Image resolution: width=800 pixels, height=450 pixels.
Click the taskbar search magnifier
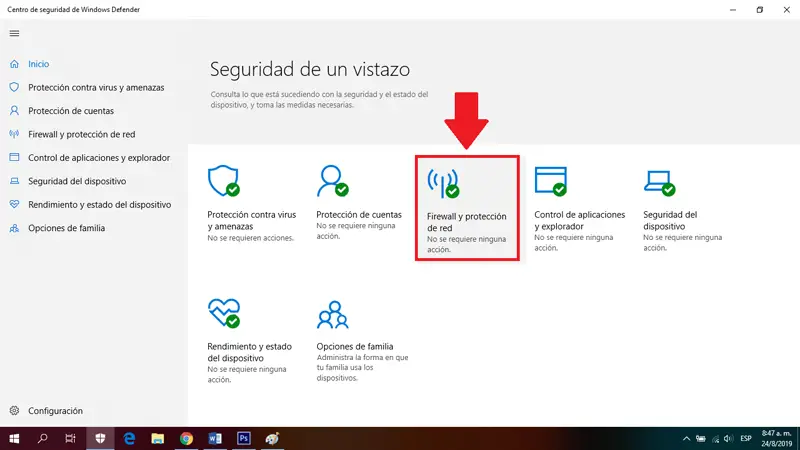(43, 439)
